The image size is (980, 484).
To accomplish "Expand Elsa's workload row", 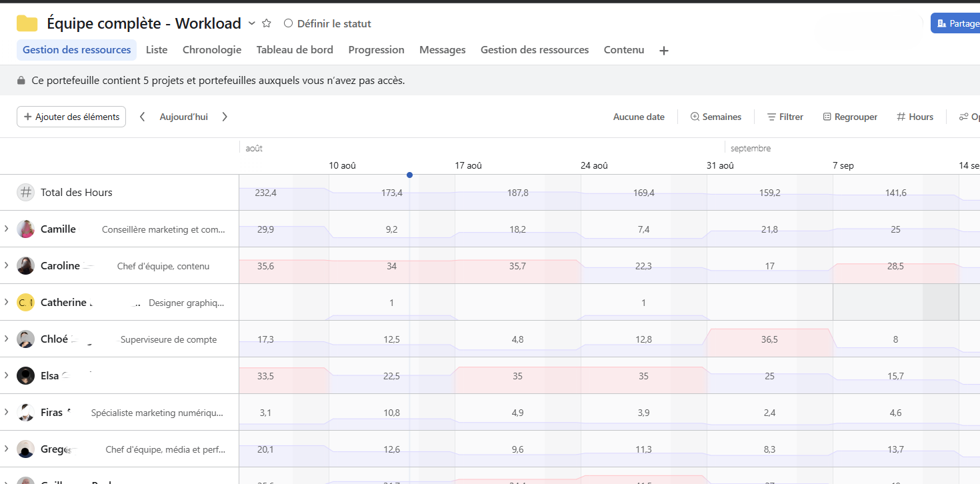I will [6, 375].
